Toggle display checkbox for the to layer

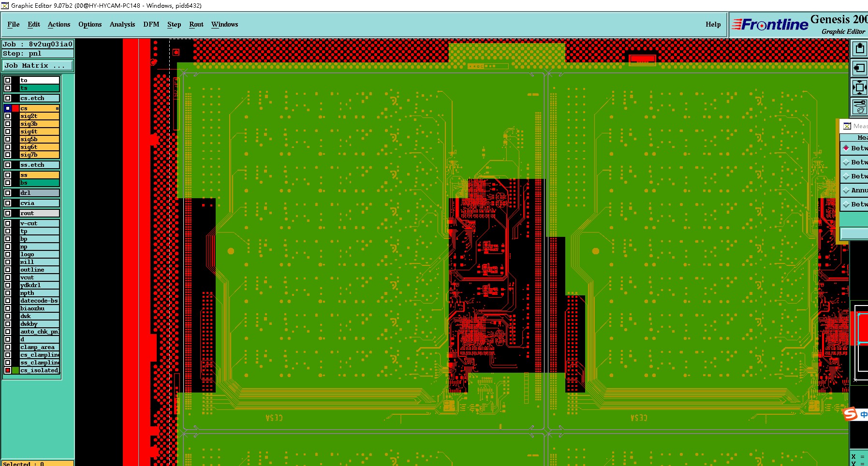coord(8,80)
